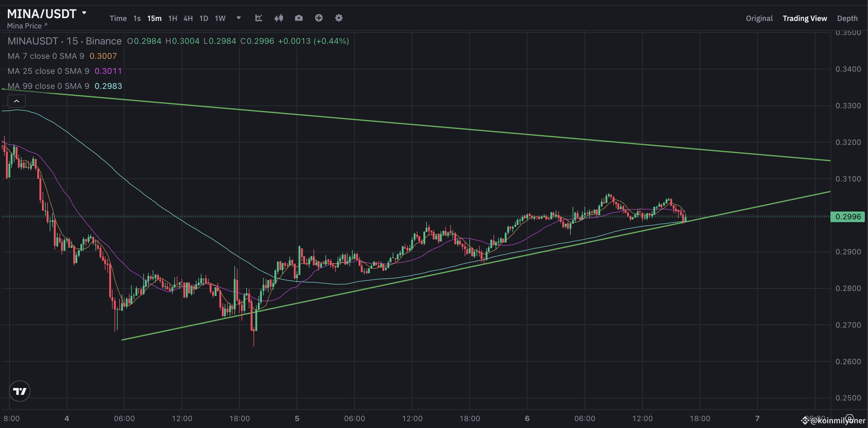Click the MA 99 value 0.2983 colored label
Viewport: 868px width, 428px height.
click(x=108, y=86)
